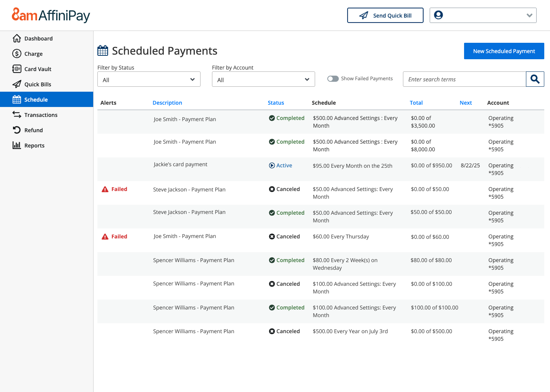The height and width of the screenshot is (392, 550).
Task: Expand the Filter by Account dropdown
Action: tap(263, 79)
